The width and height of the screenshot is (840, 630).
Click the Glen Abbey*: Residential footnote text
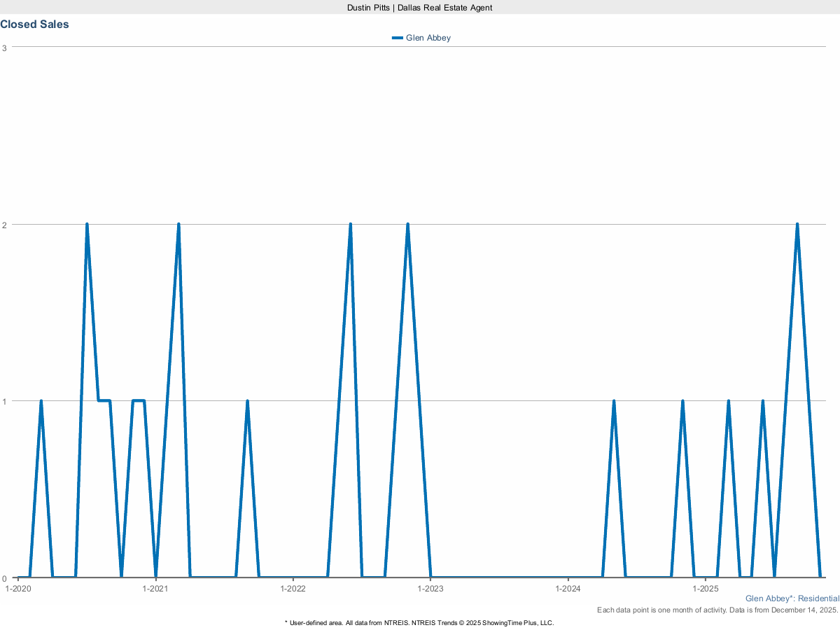tap(792, 598)
